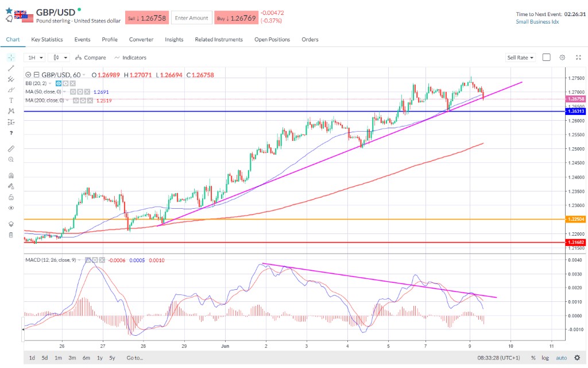Toggle visibility eye for MA (200, close, 0)
Viewport: 588px width, 368px height.
(76, 100)
